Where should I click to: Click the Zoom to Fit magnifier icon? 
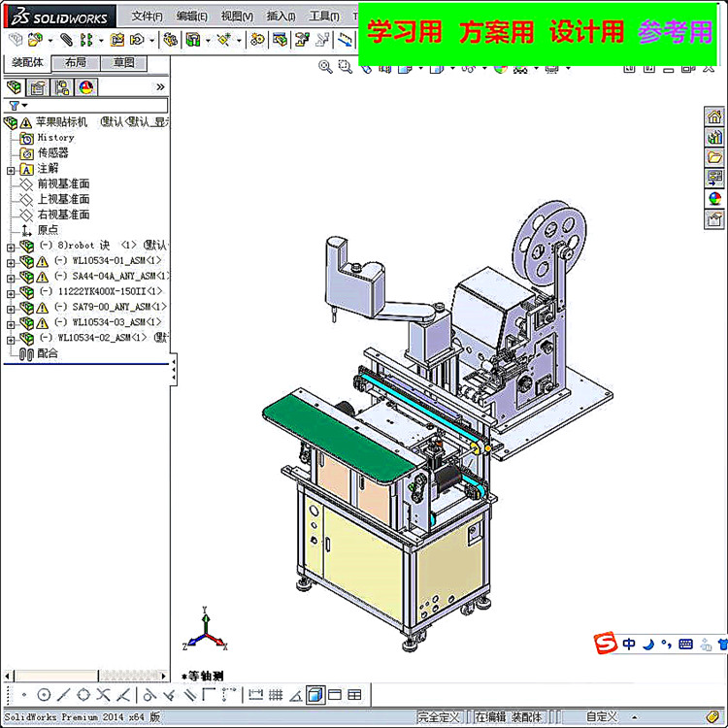[x=325, y=67]
